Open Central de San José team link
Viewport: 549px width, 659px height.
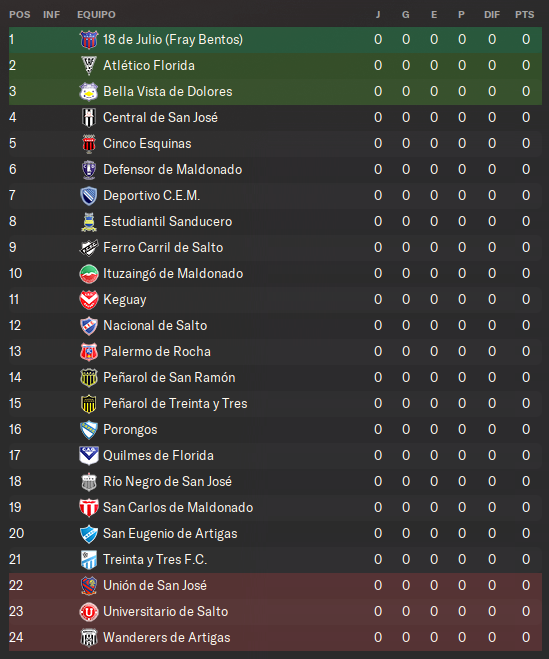click(160, 118)
